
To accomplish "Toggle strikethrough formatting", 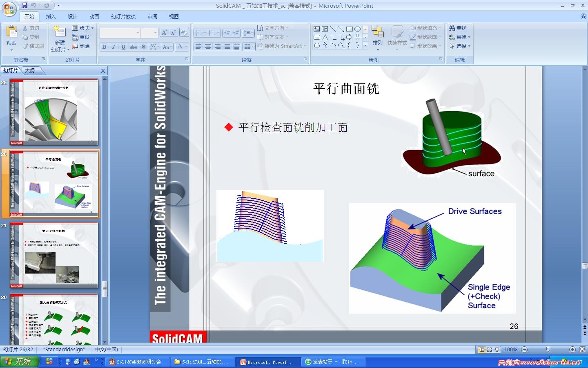I will [134, 47].
